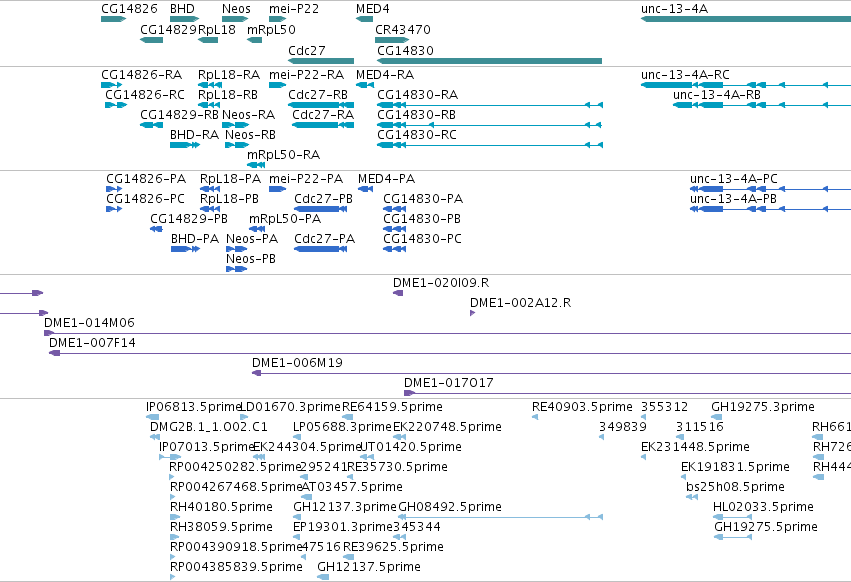Click the BHD gene label
Screen dimensions: 851x582
[182, 9]
